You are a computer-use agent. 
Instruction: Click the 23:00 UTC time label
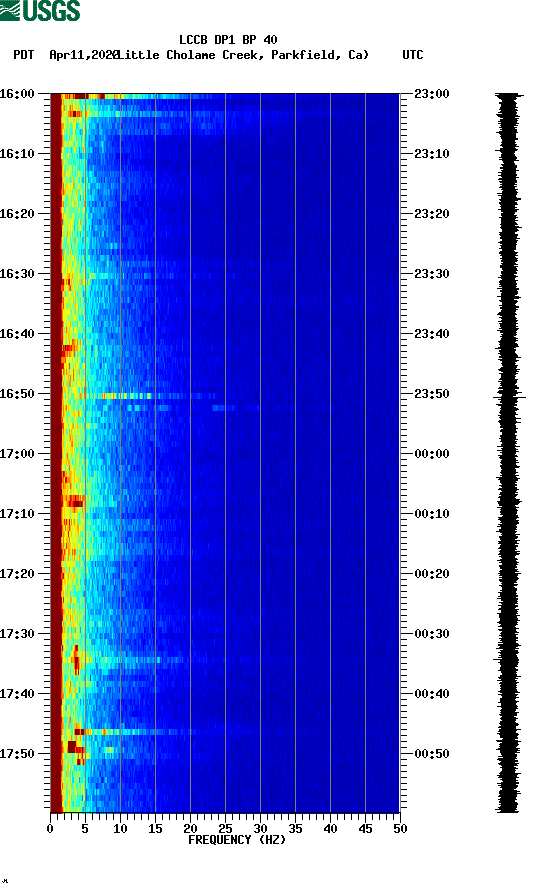pyautogui.click(x=432, y=94)
